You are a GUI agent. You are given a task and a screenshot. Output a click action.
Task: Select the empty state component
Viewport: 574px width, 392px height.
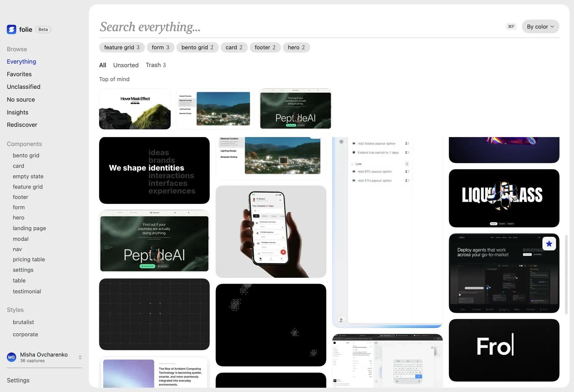coord(28,176)
